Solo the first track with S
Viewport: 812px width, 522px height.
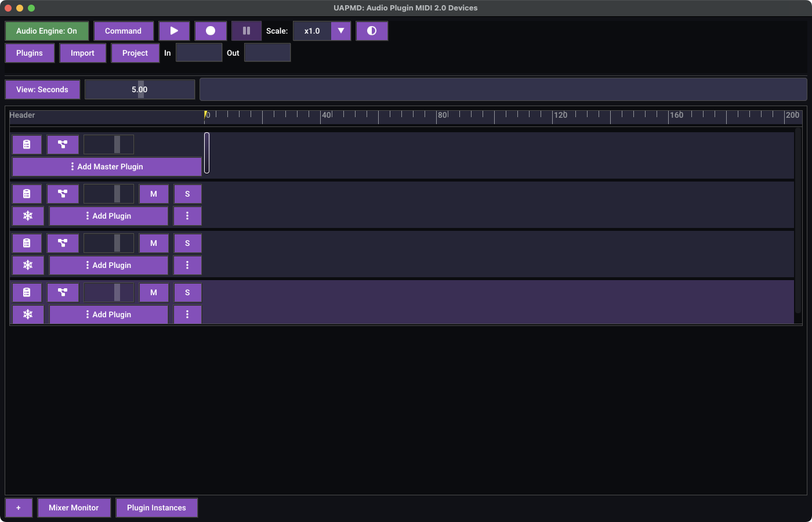coord(187,194)
